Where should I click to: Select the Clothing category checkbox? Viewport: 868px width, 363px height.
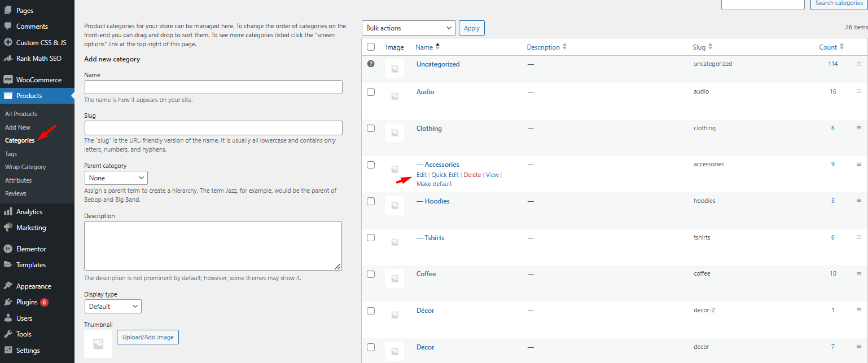coord(371,129)
